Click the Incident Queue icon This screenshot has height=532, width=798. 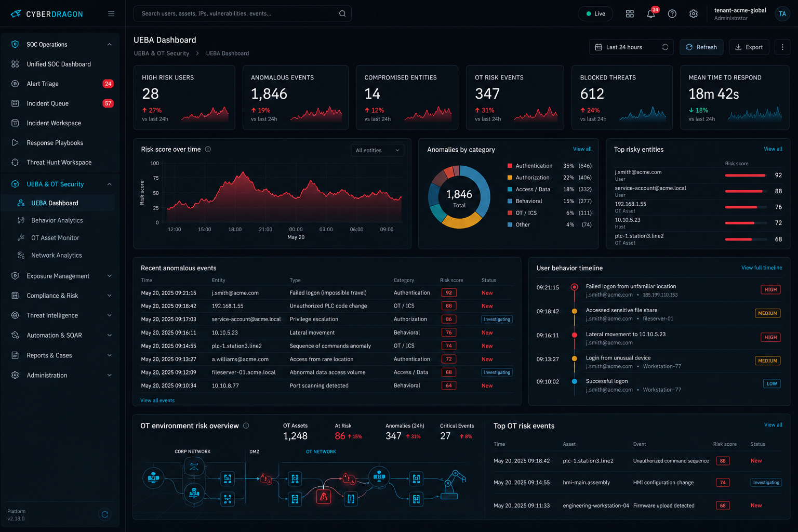coord(15,103)
